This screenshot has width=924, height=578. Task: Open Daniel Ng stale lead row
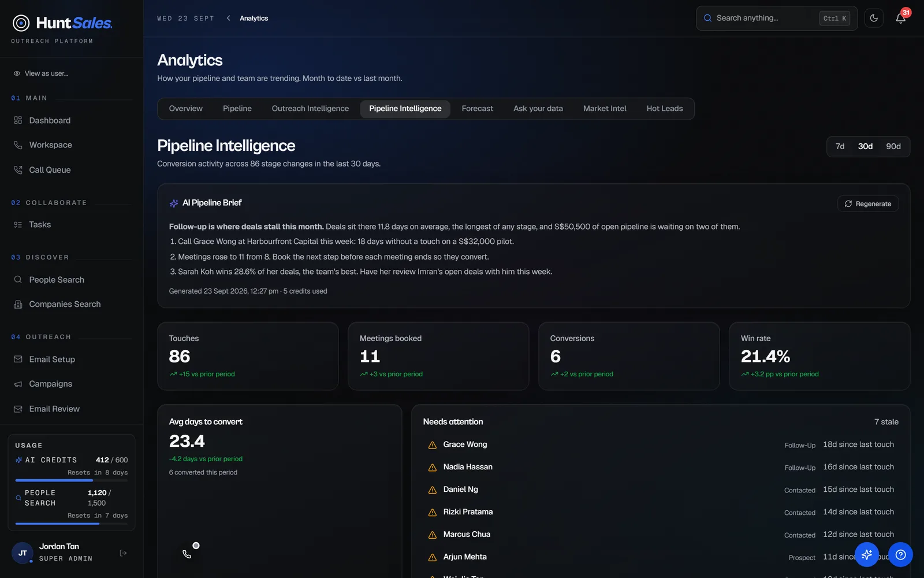(661, 490)
